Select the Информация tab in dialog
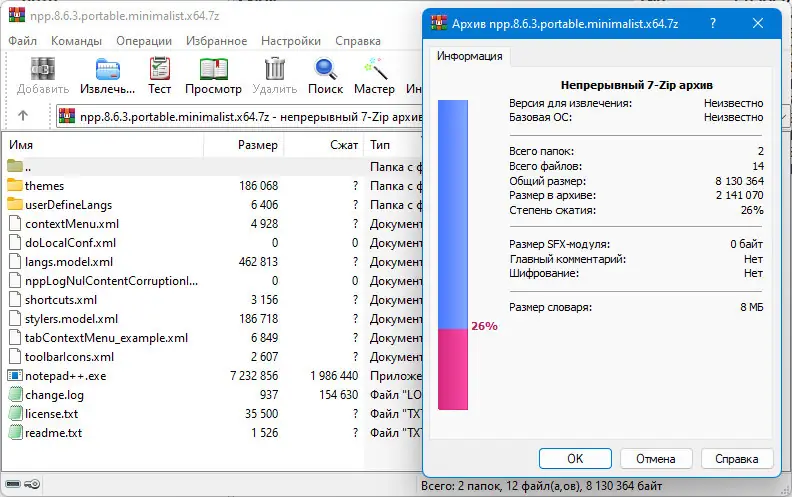Image resolution: width=792 pixels, height=497 pixels. (x=469, y=56)
